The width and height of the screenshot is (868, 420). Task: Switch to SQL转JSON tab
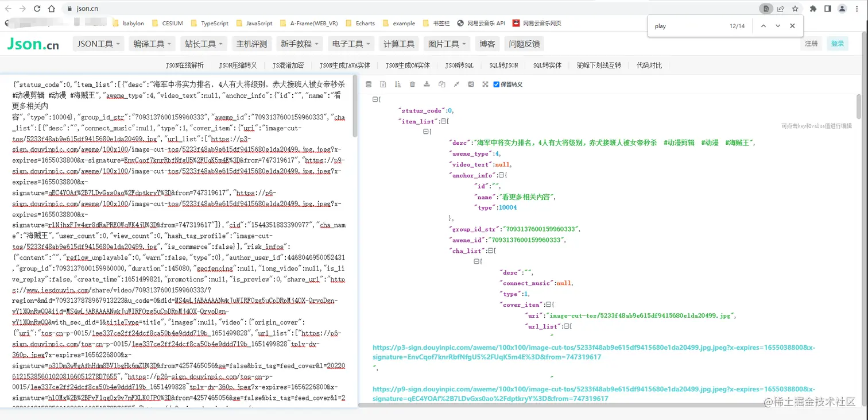tap(503, 65)
